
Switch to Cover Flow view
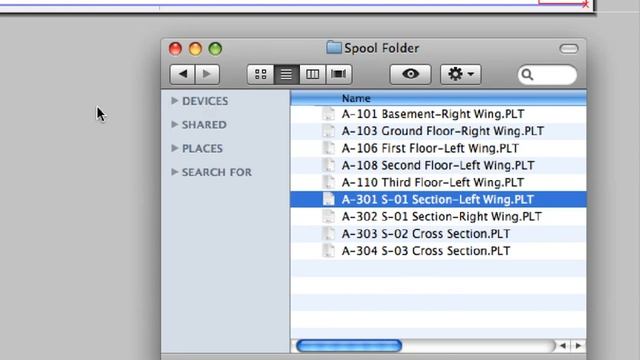click(x=338, y=74)
